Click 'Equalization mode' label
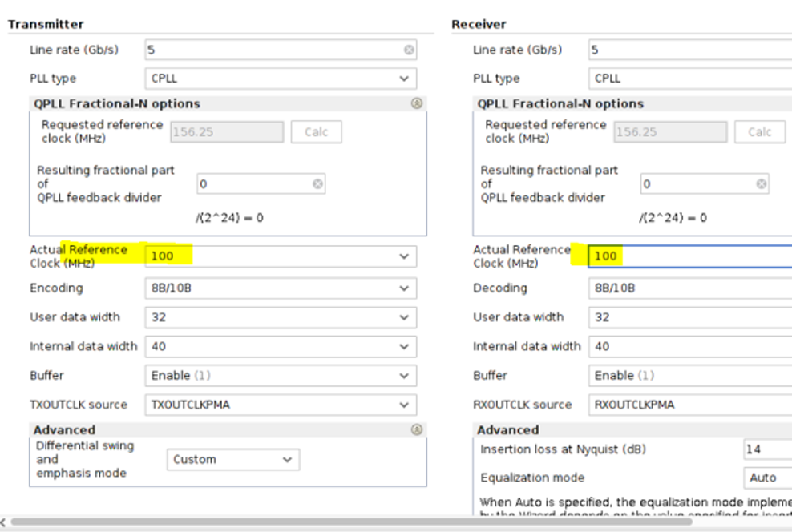 point(532,478)
